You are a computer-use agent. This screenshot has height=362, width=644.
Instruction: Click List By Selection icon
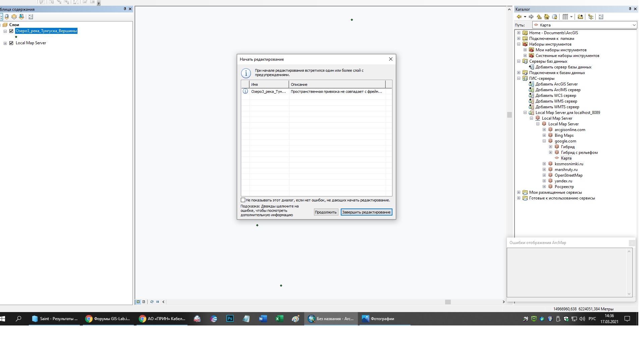[21, 17]
